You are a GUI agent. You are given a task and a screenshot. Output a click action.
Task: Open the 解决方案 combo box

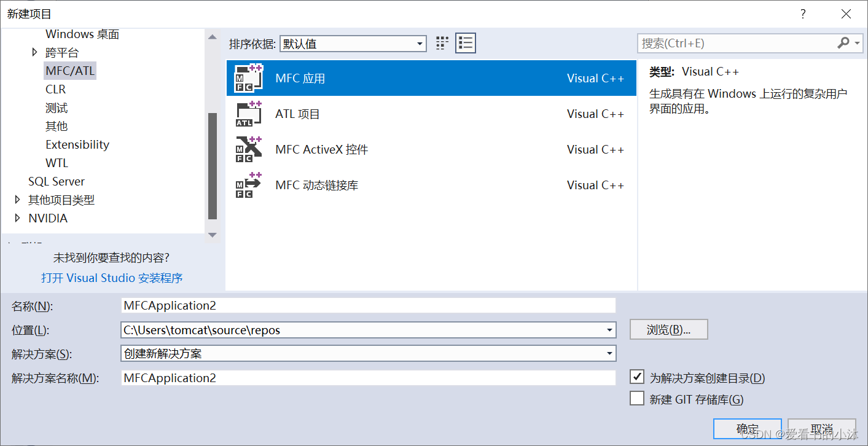point(369,353)
